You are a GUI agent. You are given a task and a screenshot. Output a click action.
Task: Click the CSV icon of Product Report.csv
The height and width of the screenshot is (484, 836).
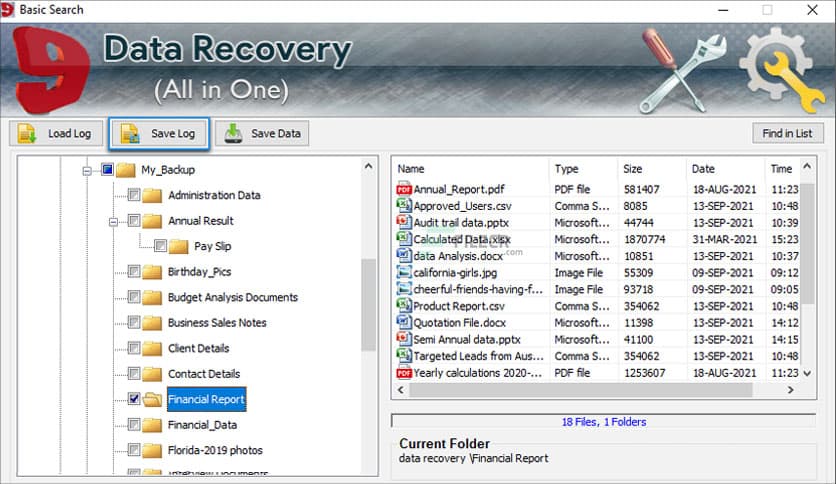point(404,305)
